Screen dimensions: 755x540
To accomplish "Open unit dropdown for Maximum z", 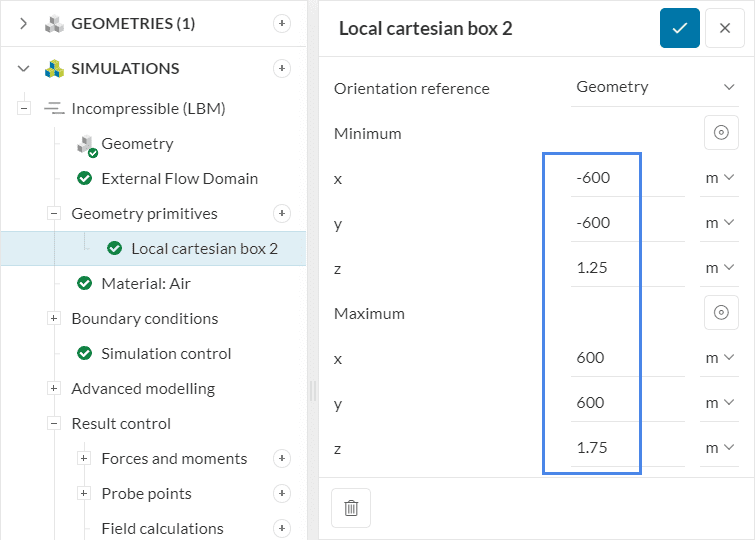I will click(x=719, y=448).
